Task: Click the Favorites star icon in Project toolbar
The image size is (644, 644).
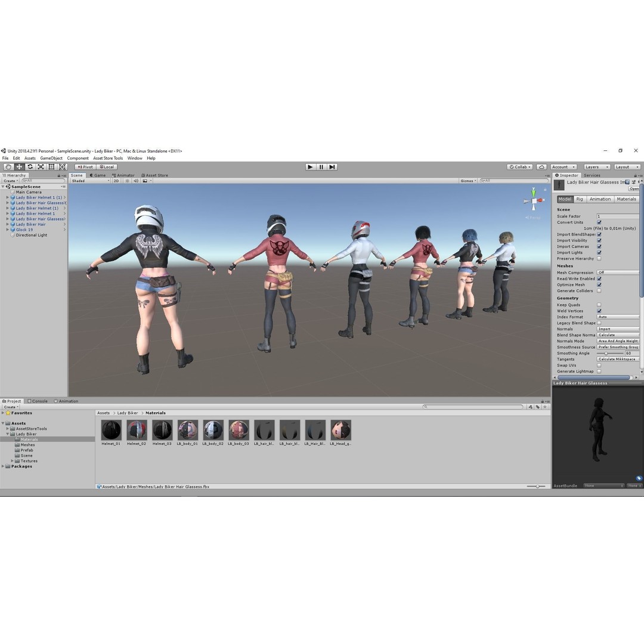Action: click(545, 407)
